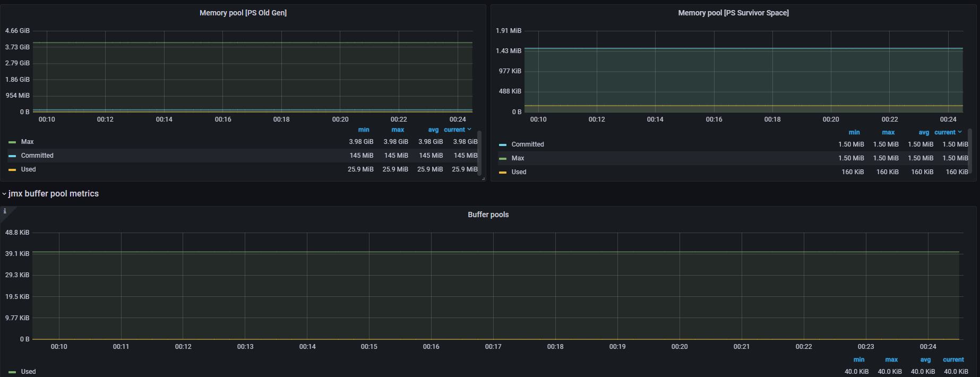The width and height of the screenshot is (980, 377).
Task: Click the resize handle of the PS Old Gen panel
Action: coord(483,179)
